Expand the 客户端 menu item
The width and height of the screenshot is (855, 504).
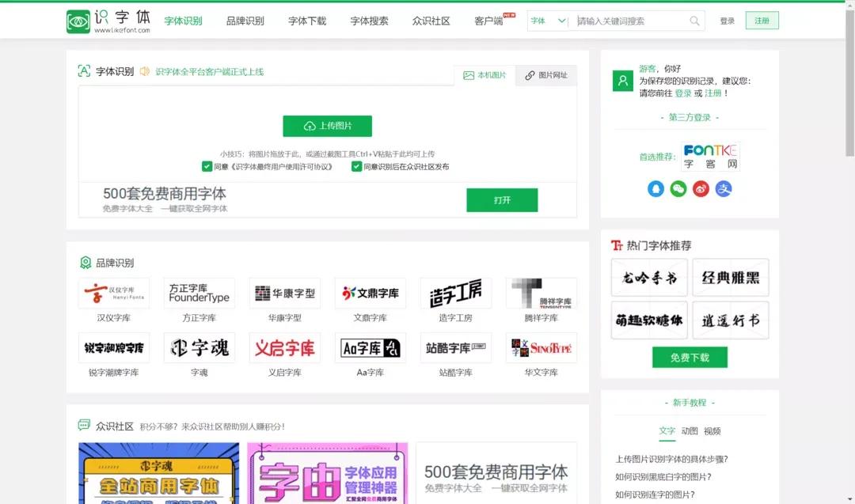coord(490,21)
